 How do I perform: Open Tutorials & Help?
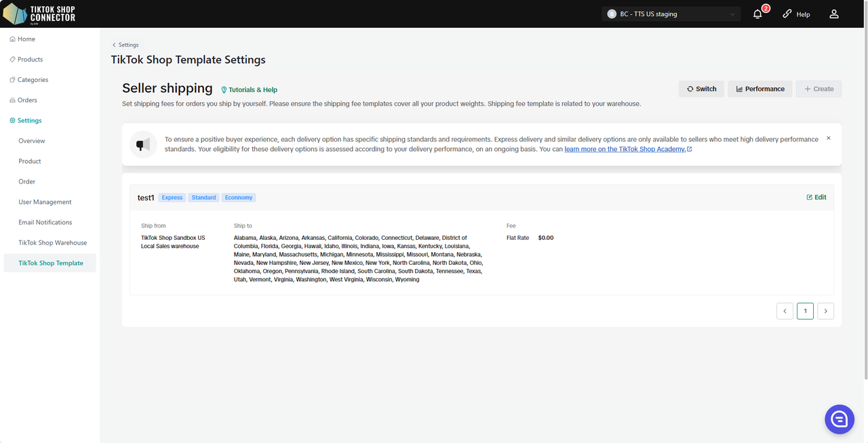[x=249, y=89]
